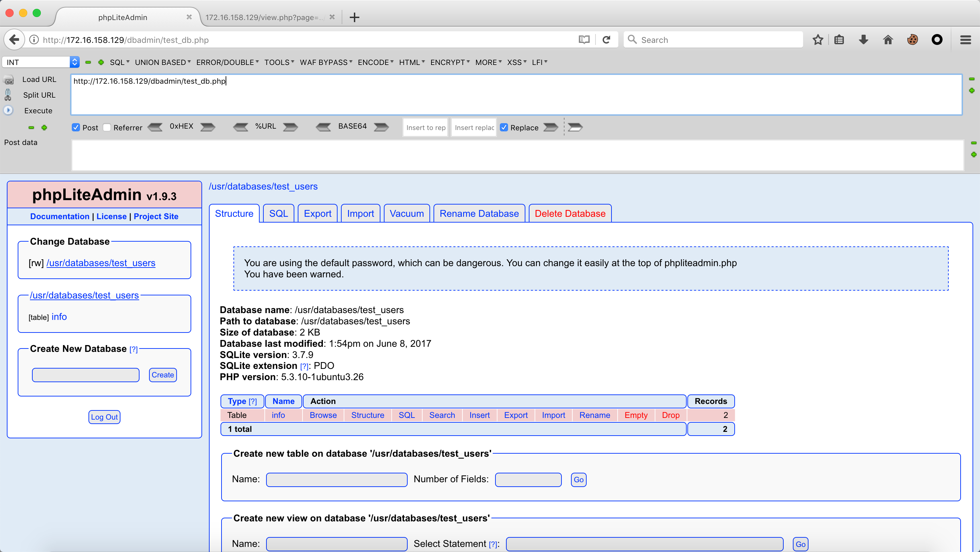Open the hamburger menu icon

pos(965,39)
